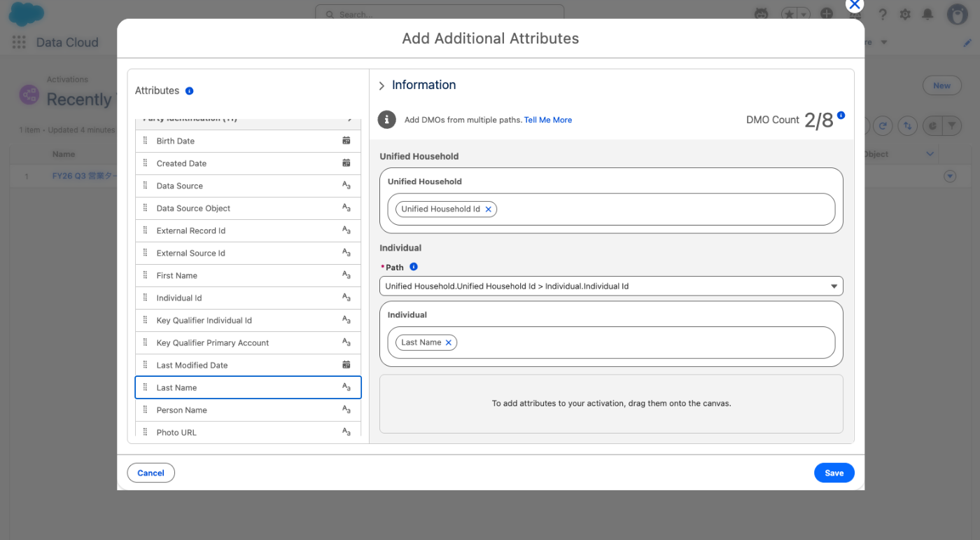Click the info icon beside Attributes heading
This screenshot has height=540, width=980.
(x=190, y=91)
